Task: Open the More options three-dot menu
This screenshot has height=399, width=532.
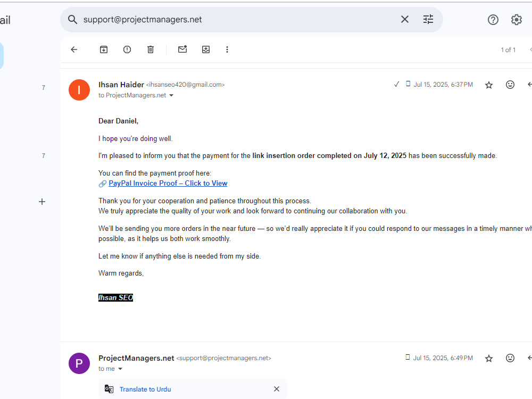Action: click(227, 49)
